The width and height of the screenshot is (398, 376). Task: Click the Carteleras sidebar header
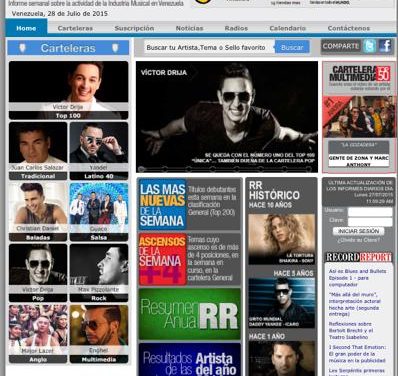[68, 48]
